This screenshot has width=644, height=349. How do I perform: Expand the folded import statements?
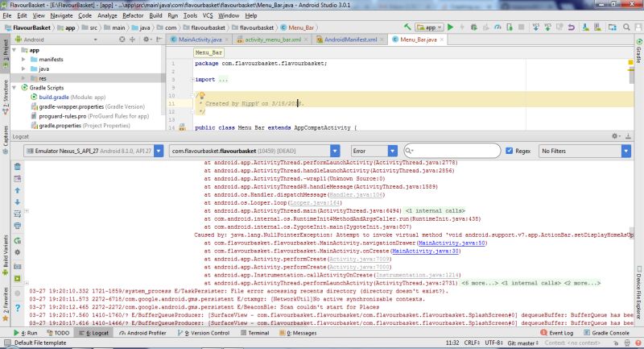click(192, 79)
